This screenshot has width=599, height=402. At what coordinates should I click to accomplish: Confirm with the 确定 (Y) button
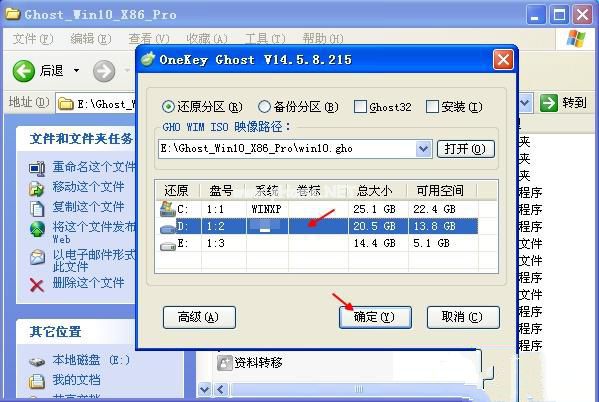tap(375, 317)
